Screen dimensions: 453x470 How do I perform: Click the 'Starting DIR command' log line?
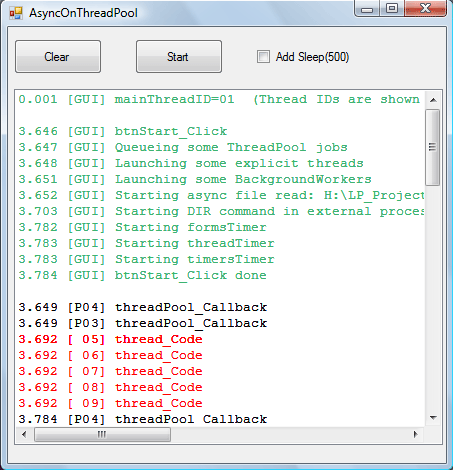[x=221, y=211]
